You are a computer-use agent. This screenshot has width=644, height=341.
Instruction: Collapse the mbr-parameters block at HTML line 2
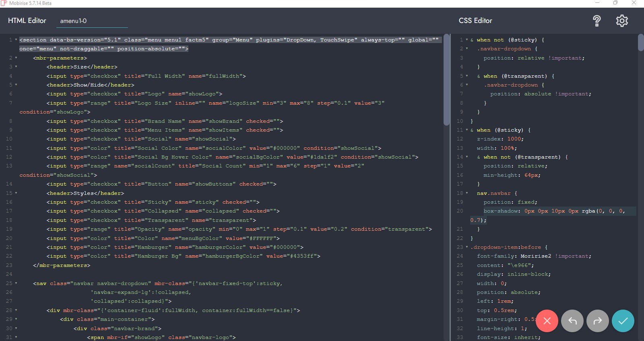click(16, 58)
